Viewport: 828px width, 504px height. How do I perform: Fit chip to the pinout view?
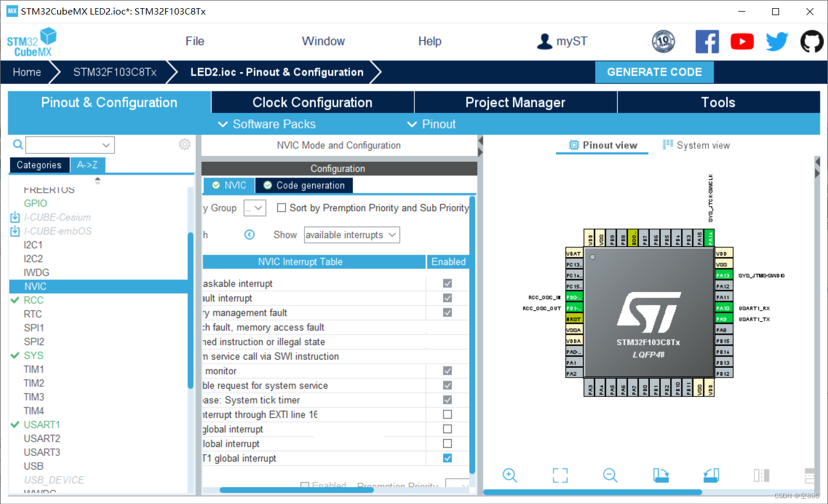tap(560, 475)
